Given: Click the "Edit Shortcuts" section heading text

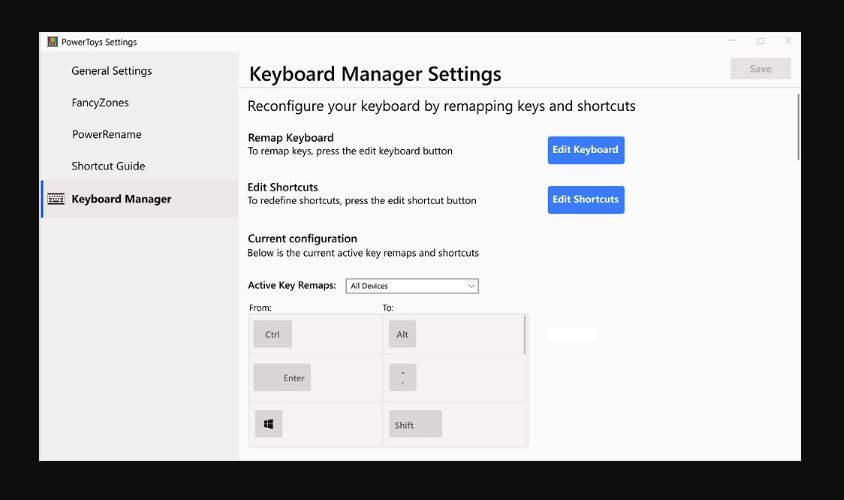Looking at the screenshot, I should click(283, 187).
